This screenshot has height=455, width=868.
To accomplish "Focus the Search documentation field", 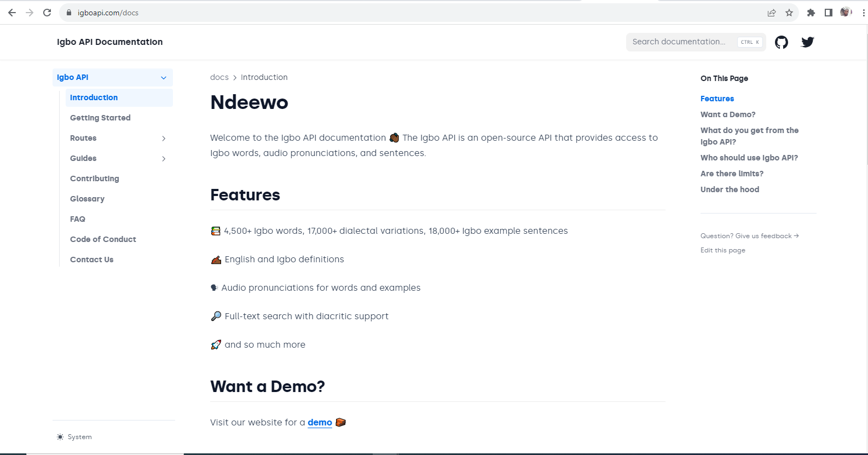I will [x=696, y=42].
